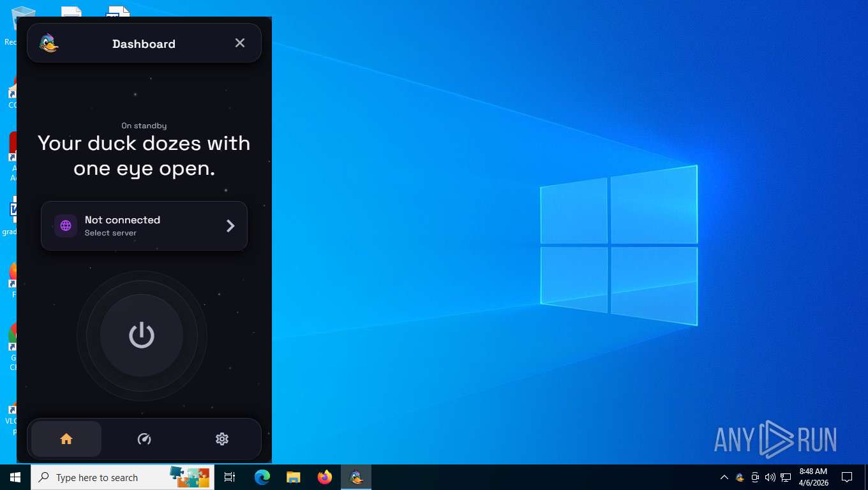Open the Windows Start menu
This screenshot has height=490, width=868.
tap(15, 477)
